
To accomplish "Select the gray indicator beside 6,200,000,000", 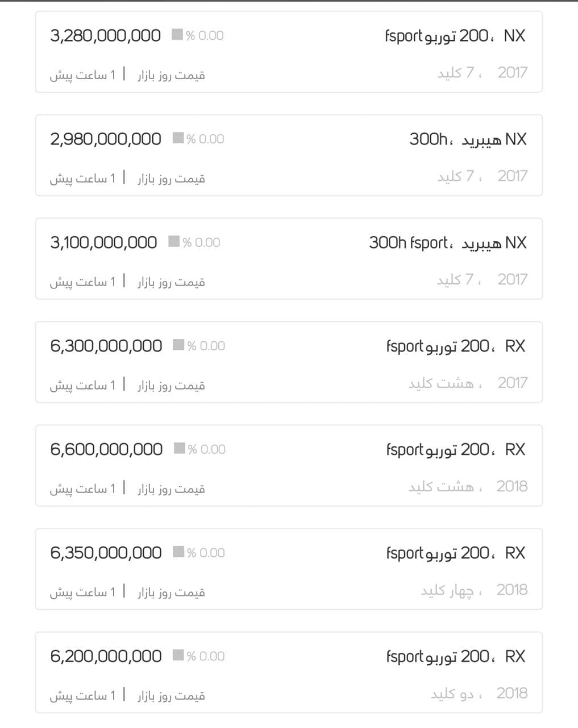I will [178, 656].
